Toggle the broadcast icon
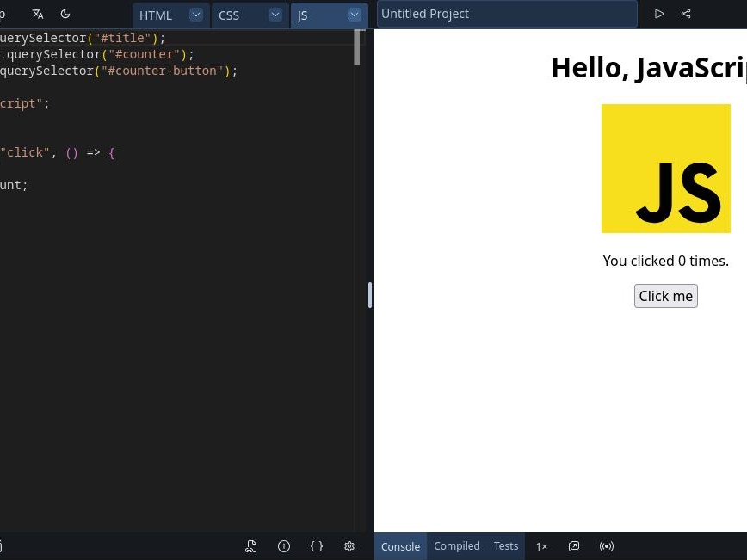The width and height of the screenshot is (747, 560). coord(607,546)
